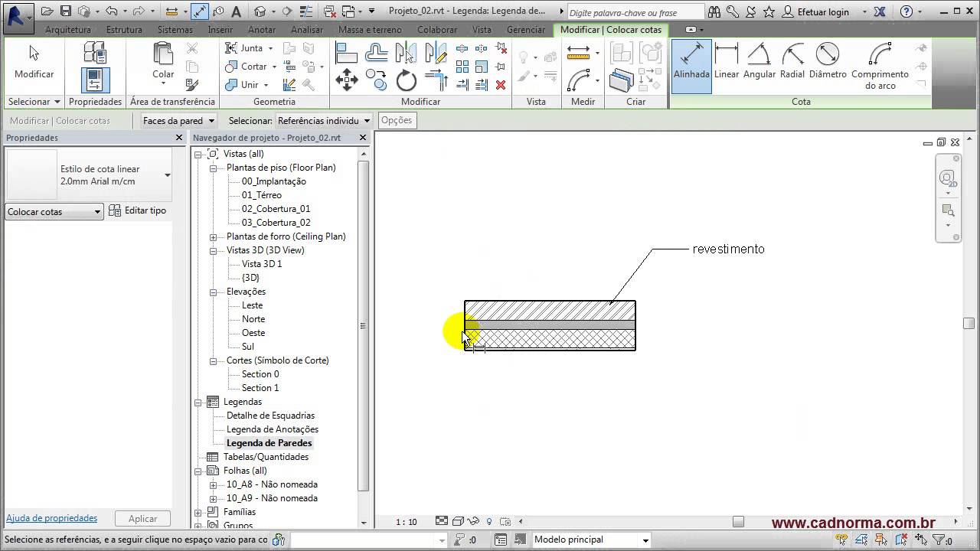Click the favorites star icon
Screen dimensions: 980x551
click(769, 11)
